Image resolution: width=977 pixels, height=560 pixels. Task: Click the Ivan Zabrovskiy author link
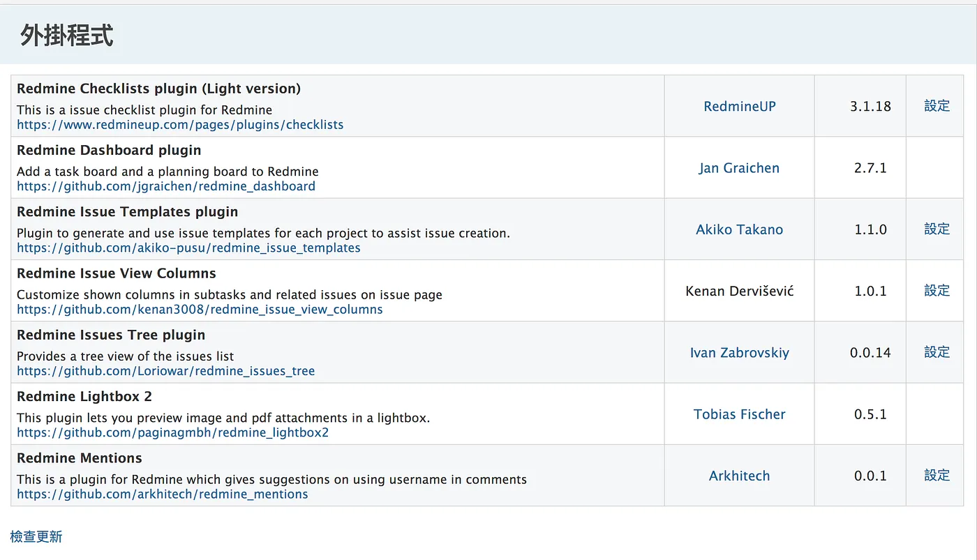tap(740, 353)
